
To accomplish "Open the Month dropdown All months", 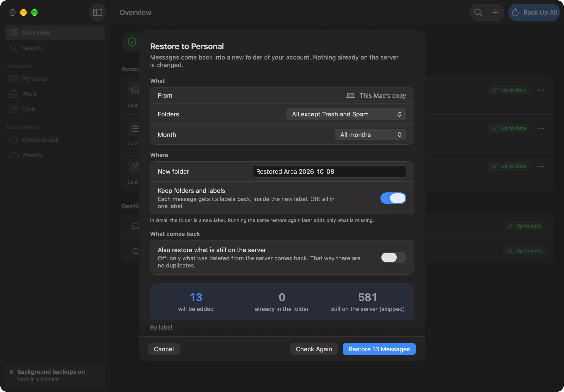I will pyautogui.click(x=370, y=135).
